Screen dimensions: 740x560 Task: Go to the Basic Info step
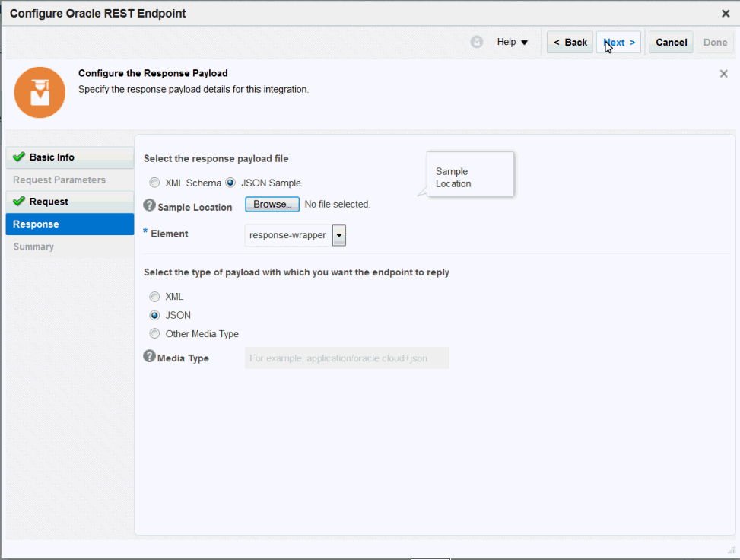[x=70, y=157]
